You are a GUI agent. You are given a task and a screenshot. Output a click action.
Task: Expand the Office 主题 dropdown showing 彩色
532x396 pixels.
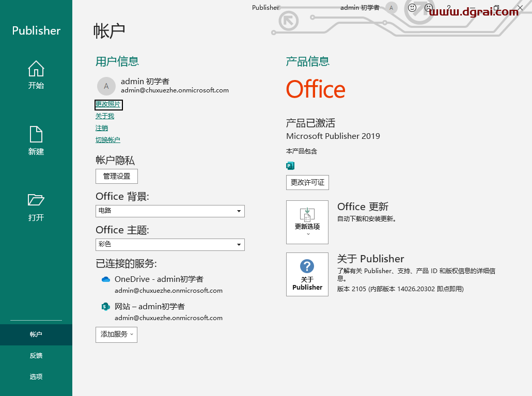tap(170, 244)
